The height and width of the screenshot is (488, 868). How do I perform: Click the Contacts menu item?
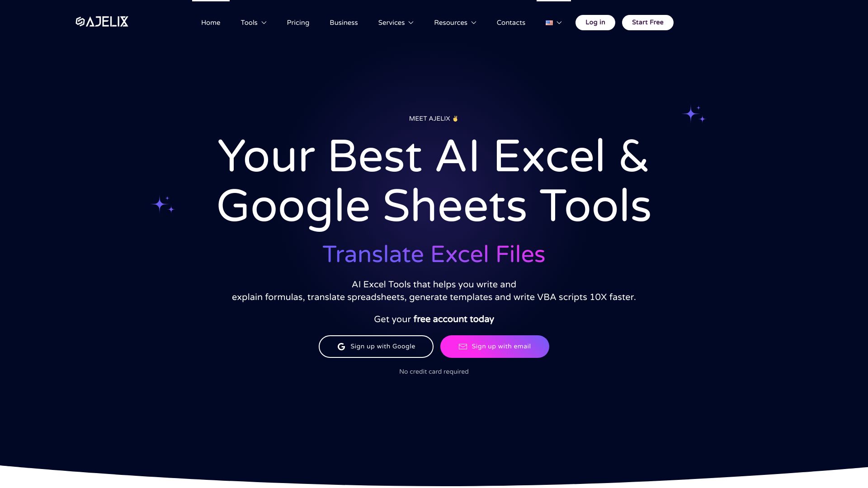point(510,22)
